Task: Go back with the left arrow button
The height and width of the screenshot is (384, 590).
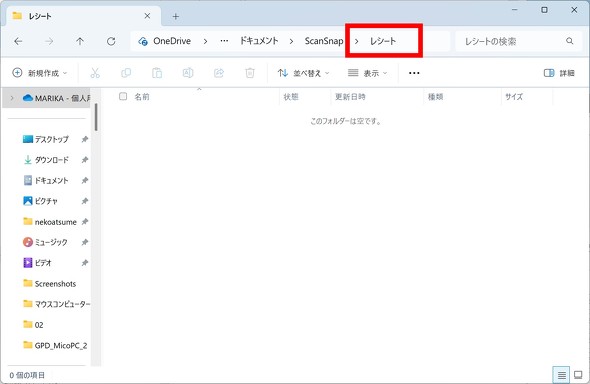Action: tap(18, 41)
